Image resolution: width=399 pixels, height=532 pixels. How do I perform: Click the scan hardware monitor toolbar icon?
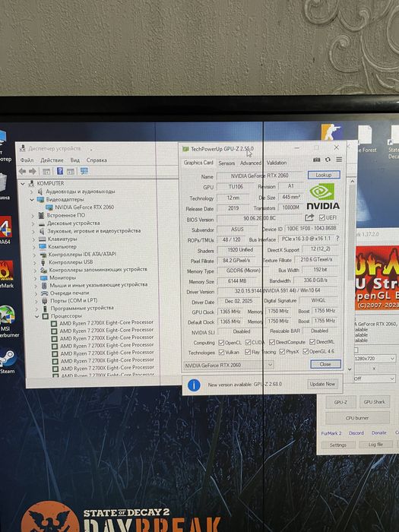tap(84, 171)
